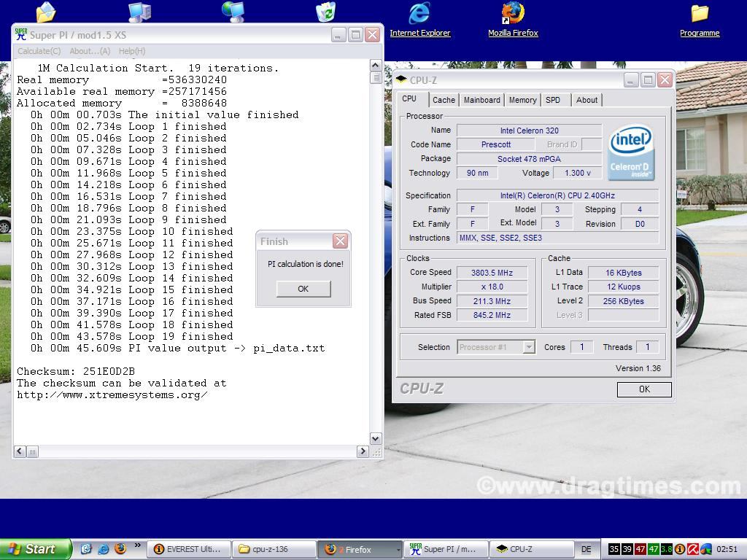Switch to CPU-Z taskbar button

(x=532, y=549)
